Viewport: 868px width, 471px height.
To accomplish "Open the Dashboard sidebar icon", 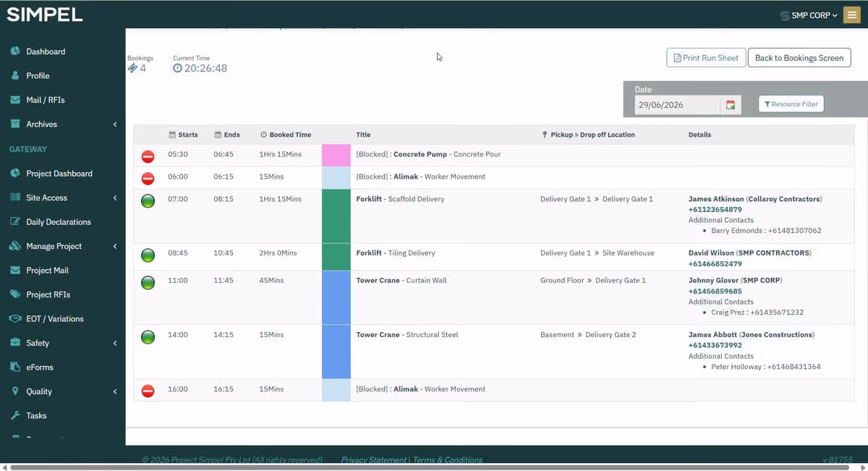I will [15, 51].
